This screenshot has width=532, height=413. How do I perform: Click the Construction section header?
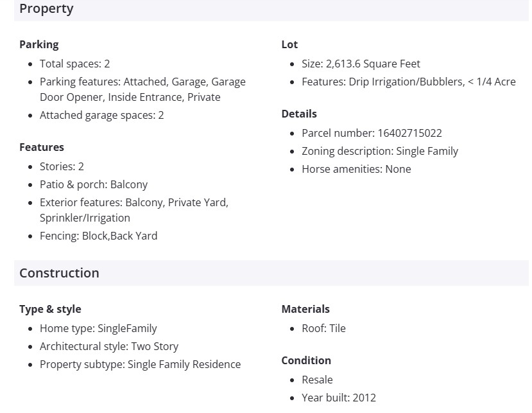59,273
